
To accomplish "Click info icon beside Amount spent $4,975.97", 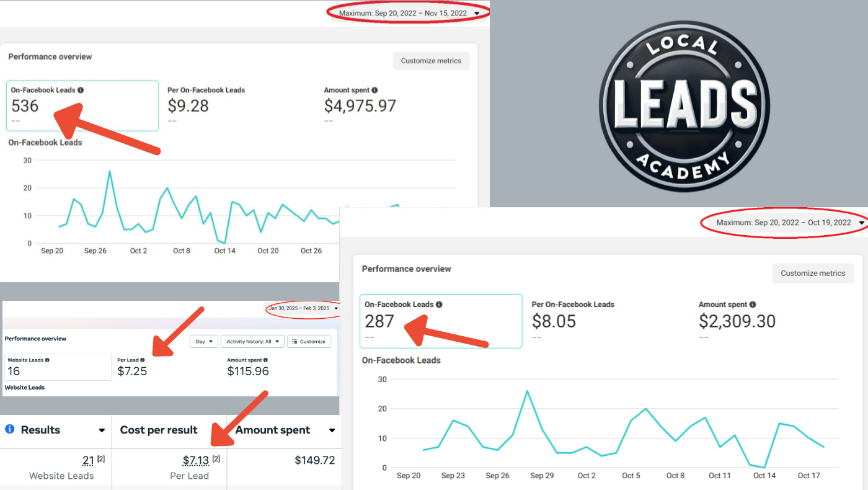I will click(374, 90).
